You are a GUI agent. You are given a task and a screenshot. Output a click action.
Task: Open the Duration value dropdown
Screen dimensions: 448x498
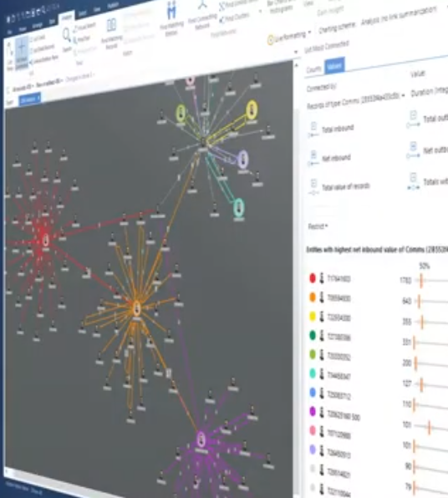coord(430,91)
